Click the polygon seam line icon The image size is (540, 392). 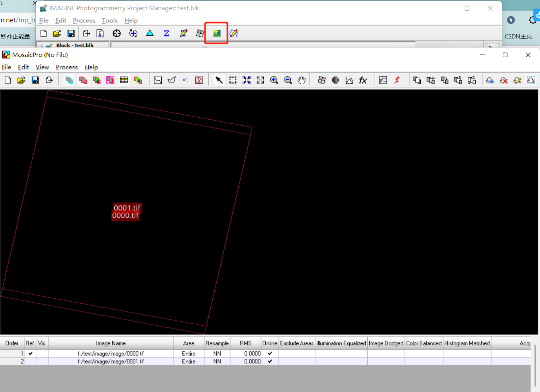[x=171, y=80]
